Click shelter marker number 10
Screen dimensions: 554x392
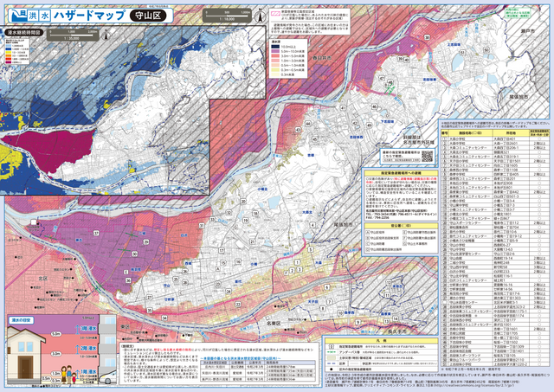click(x=340, y=313)
